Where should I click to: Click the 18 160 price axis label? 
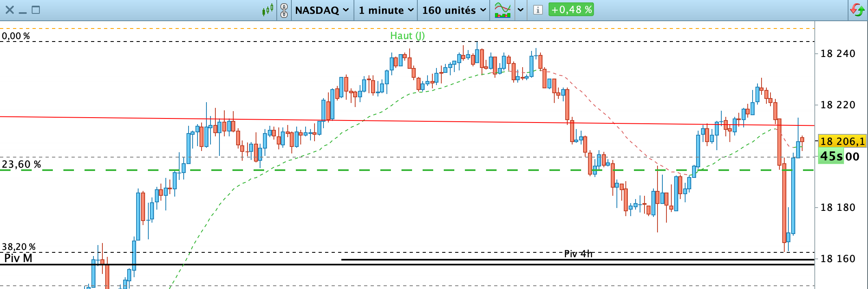(x=838, y=259)
